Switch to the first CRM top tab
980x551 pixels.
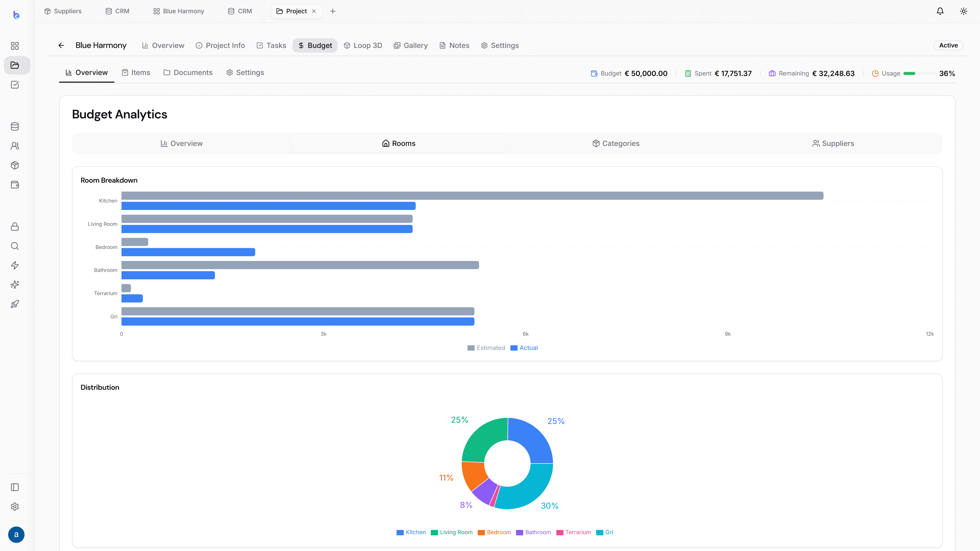tap(118, 11)
